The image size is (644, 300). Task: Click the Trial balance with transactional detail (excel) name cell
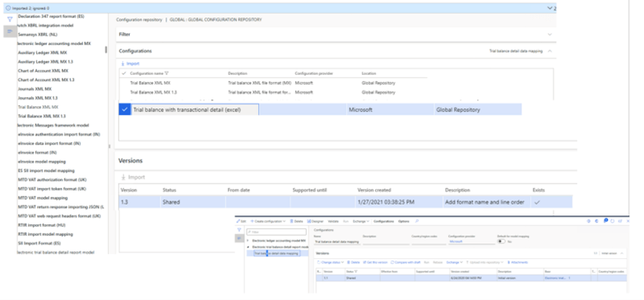coord(195,109)
